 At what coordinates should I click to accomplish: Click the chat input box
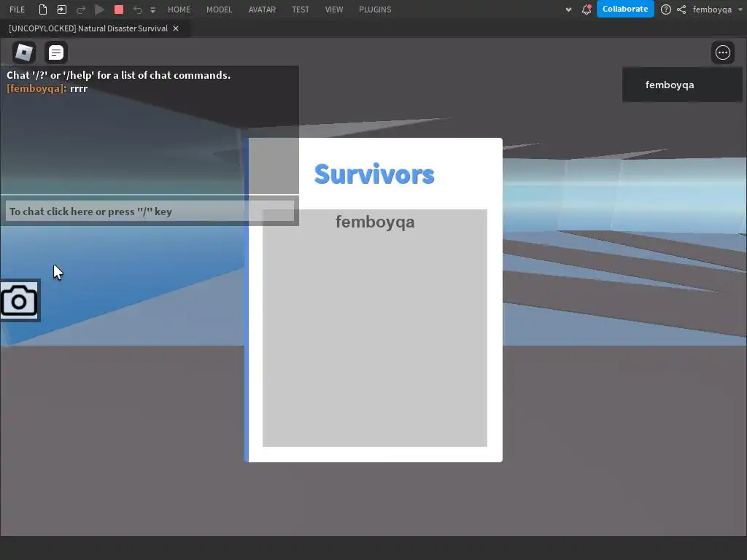coord(150,211)
